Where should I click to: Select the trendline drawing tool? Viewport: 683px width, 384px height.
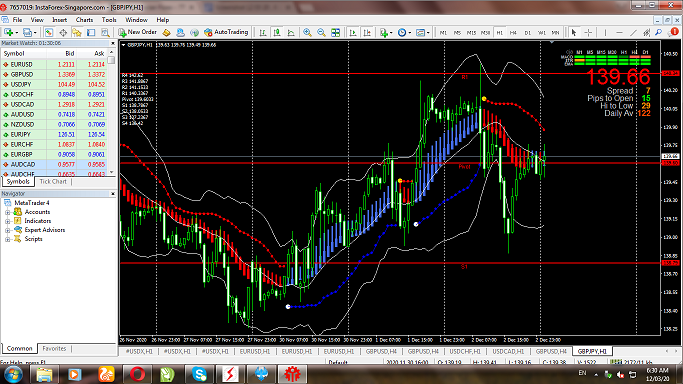633,33
